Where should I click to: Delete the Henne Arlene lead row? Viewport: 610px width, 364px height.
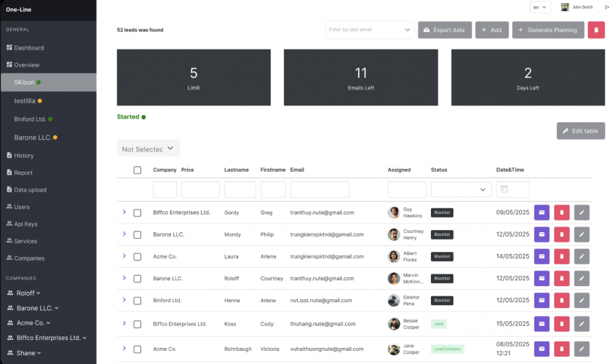tap(562, 301)
